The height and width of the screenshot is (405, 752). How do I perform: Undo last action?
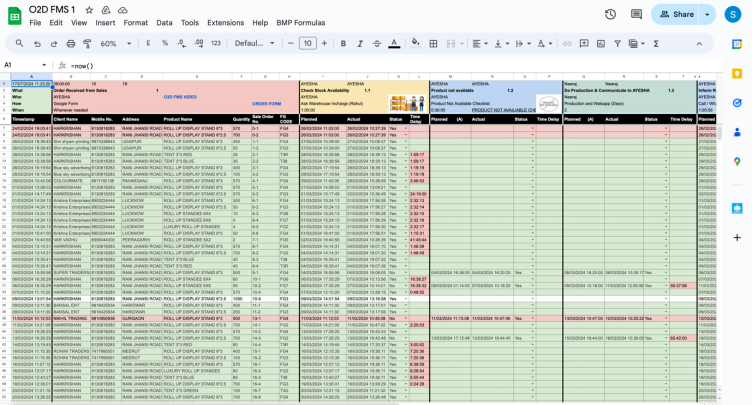(37, 44)
